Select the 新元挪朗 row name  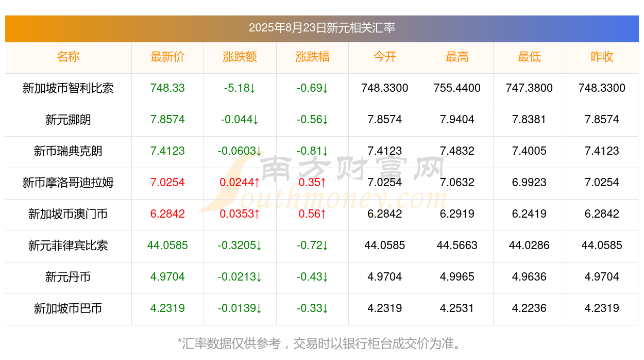pos(68,120)
